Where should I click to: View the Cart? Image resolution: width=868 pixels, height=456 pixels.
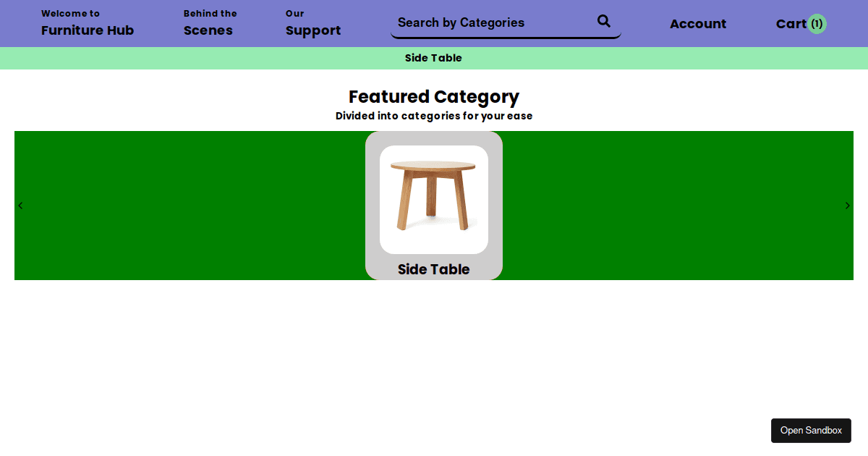tap(791, 24)
